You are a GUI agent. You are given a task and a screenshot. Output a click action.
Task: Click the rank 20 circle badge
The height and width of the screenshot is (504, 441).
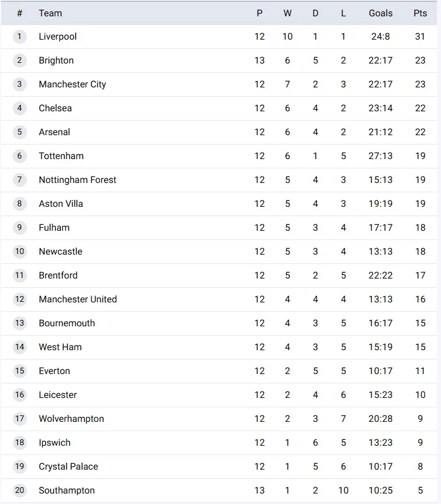pos(20,491)
